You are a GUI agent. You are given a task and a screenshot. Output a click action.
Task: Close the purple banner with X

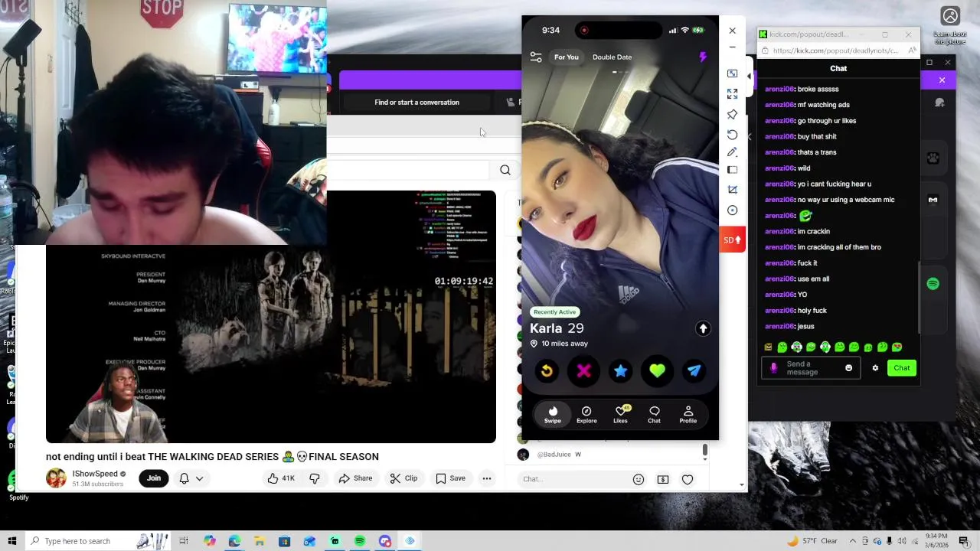coord(942,80)
